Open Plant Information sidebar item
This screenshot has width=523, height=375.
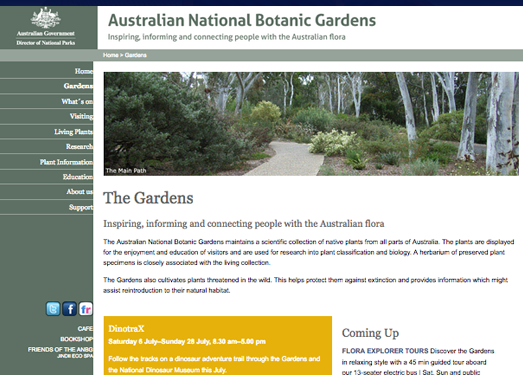coord(66,162)
